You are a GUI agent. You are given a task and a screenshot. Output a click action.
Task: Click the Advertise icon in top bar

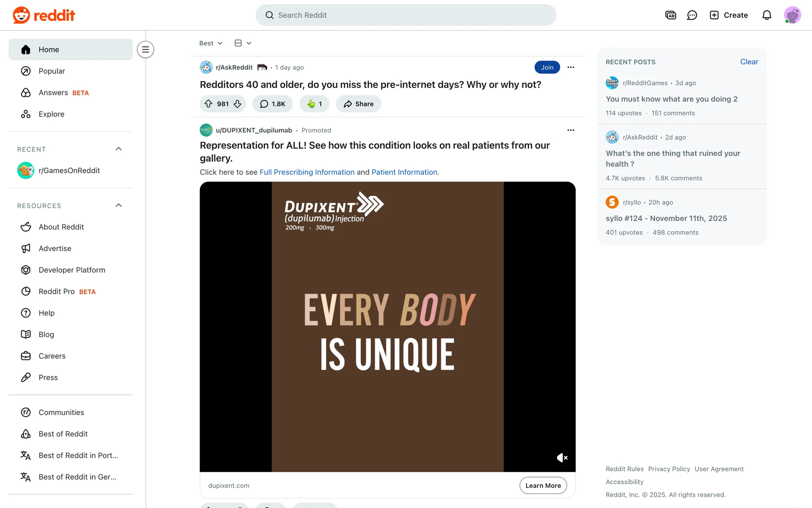coord(671,15)
